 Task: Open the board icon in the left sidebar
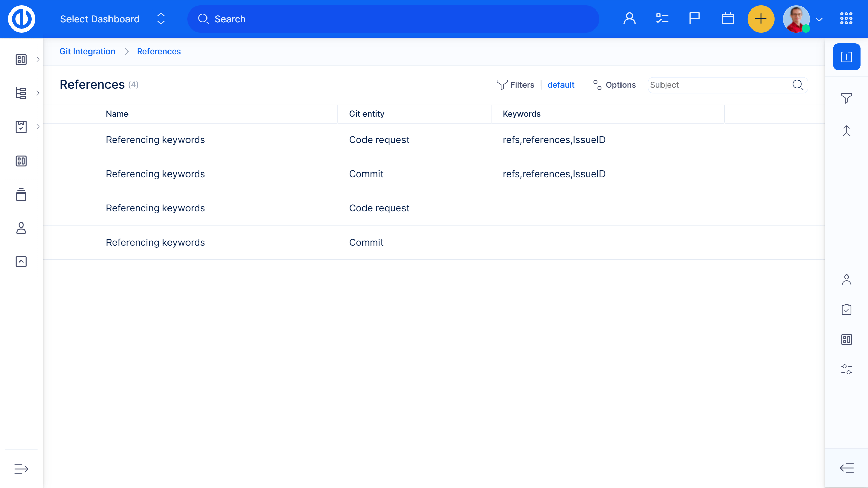click(21, 59)
